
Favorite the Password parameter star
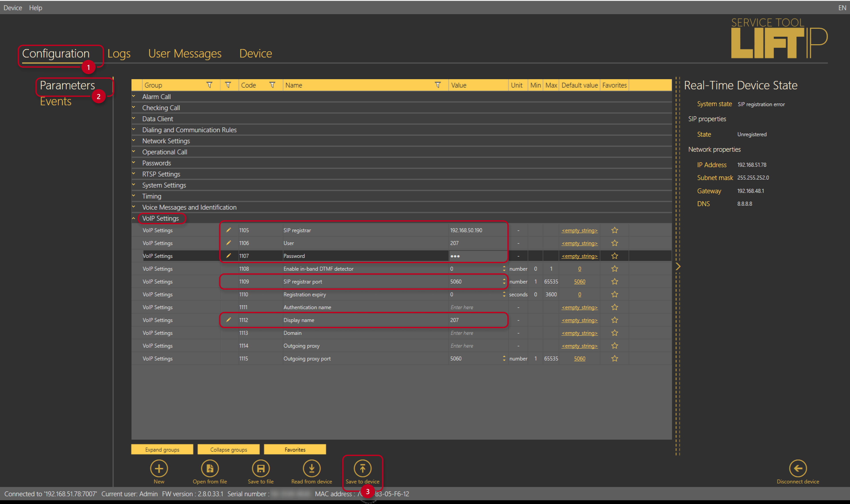point(614,256)
